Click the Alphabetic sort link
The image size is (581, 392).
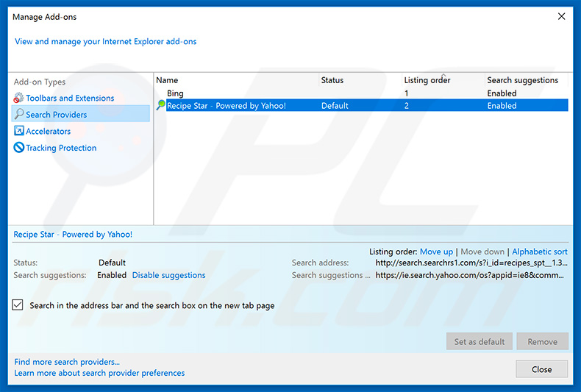pos(540,252)
